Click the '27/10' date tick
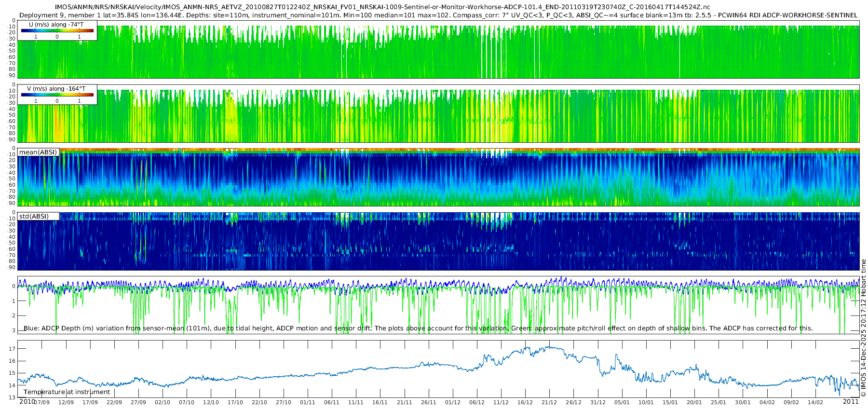The height and width of the screenshot is (410, 868). pos(283,402)
